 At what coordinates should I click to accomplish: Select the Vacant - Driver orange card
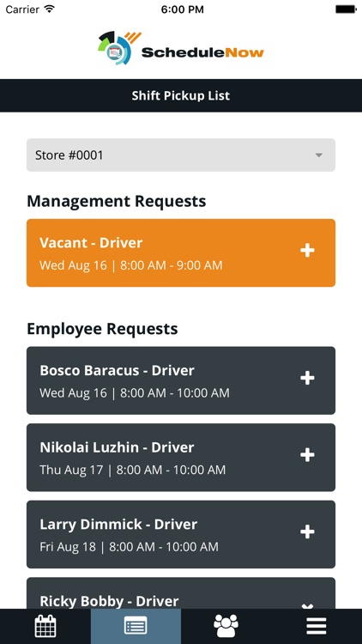pyautogui.click(x=181, y=252)
